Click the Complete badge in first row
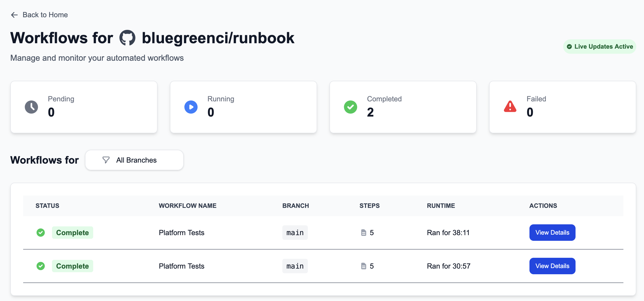644x301 pixels. point(72,233)
